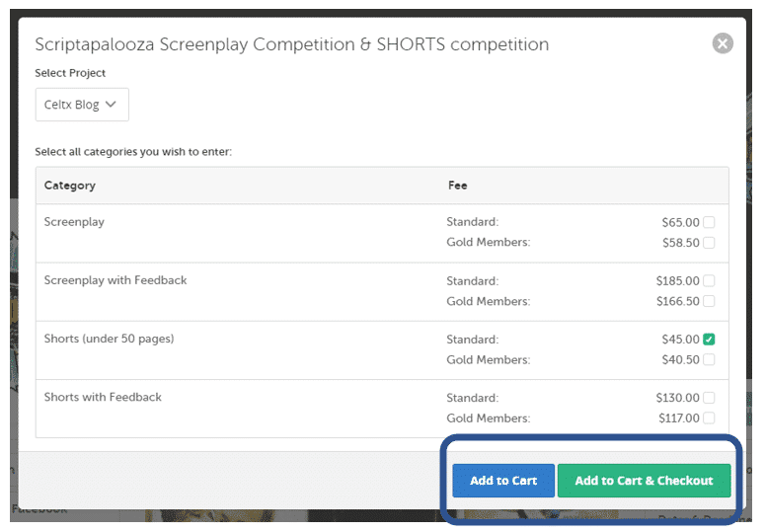The image size is (765, 532).
Task: Select the Shorts Gold Members $40.50 checkbox
Action: [709, 359]
